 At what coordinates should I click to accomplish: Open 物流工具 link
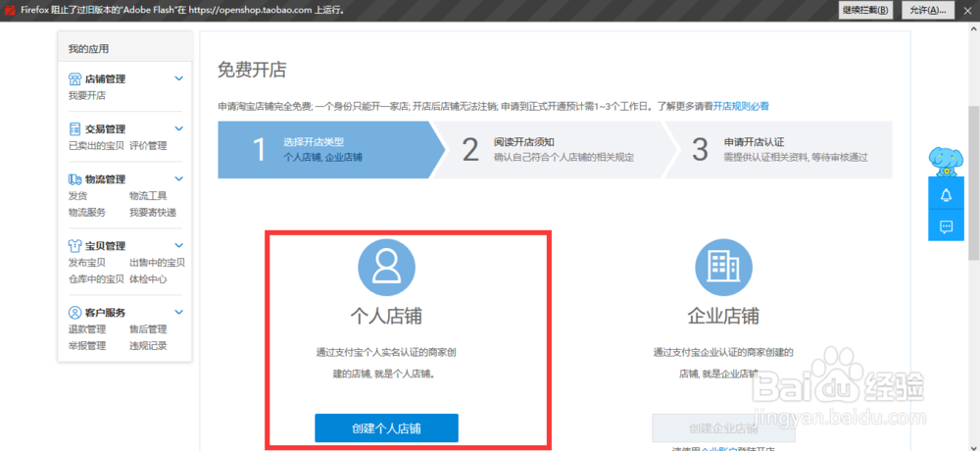pos(148,196)
